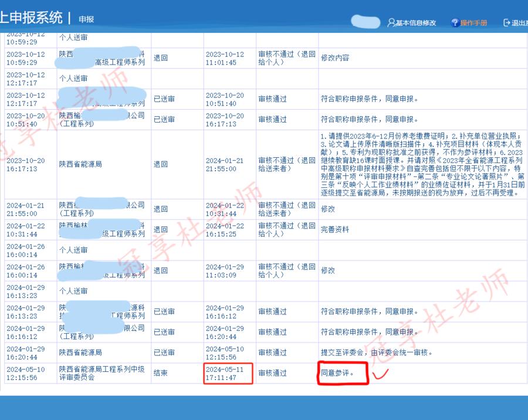The height and width of the screenshot is (420, 528).
Task: Click the 修改内容 comment cell
Action: (335, 58)
